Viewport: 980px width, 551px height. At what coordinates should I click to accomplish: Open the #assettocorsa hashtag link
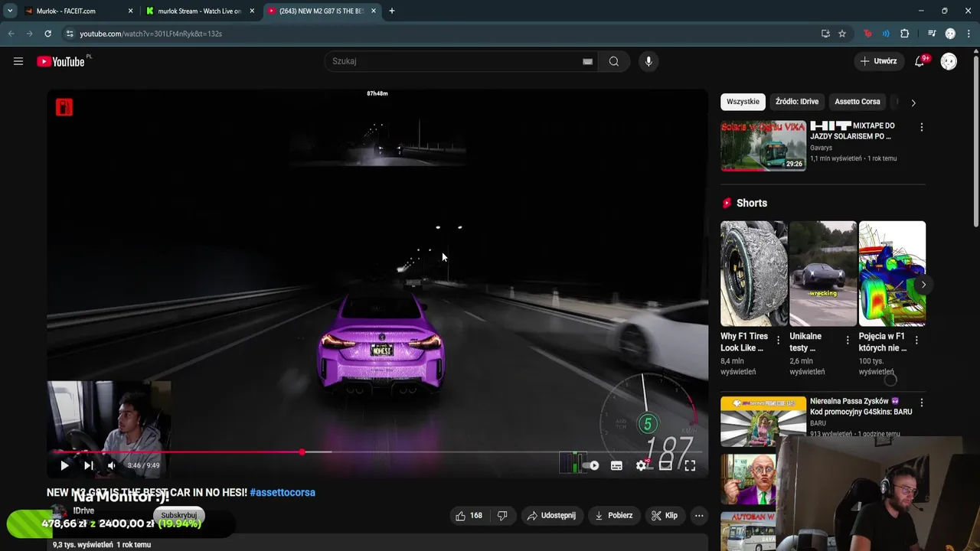(283, 492)
